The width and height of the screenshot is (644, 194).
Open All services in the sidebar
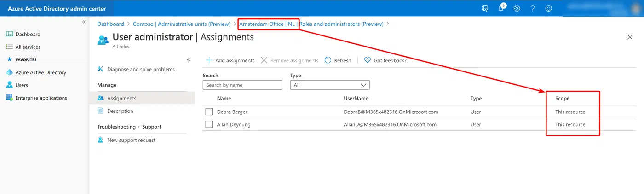(x=28, y=47)
